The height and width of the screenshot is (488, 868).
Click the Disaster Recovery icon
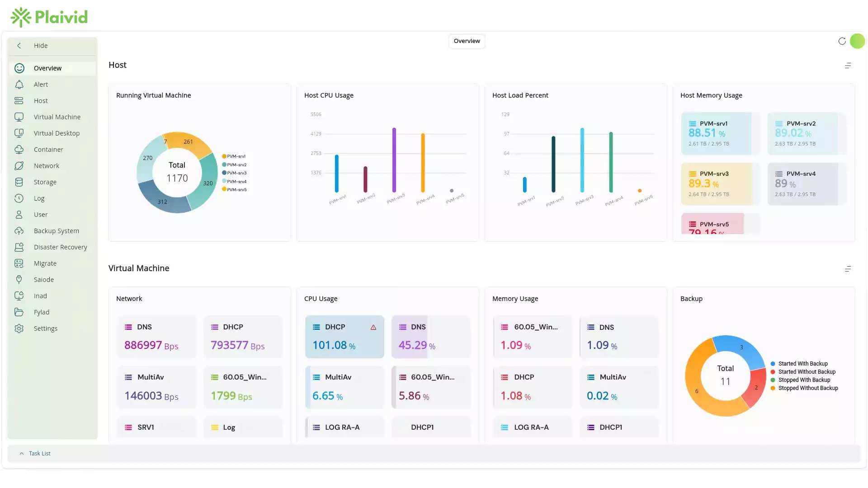(x=19, y=247)
